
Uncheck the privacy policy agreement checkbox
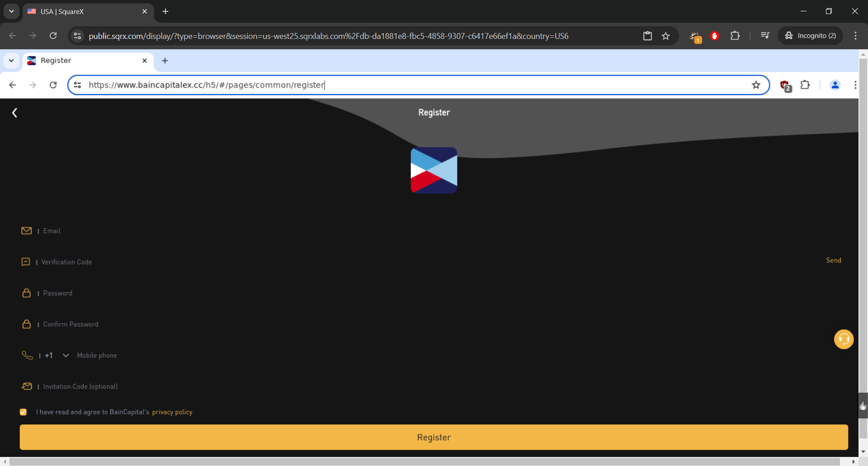23,412
